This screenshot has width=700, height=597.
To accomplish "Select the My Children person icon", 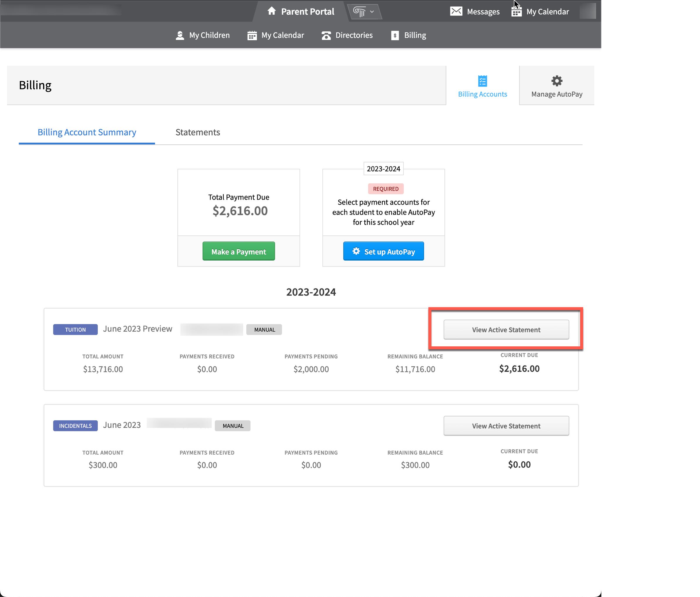I will coord(179,35).
